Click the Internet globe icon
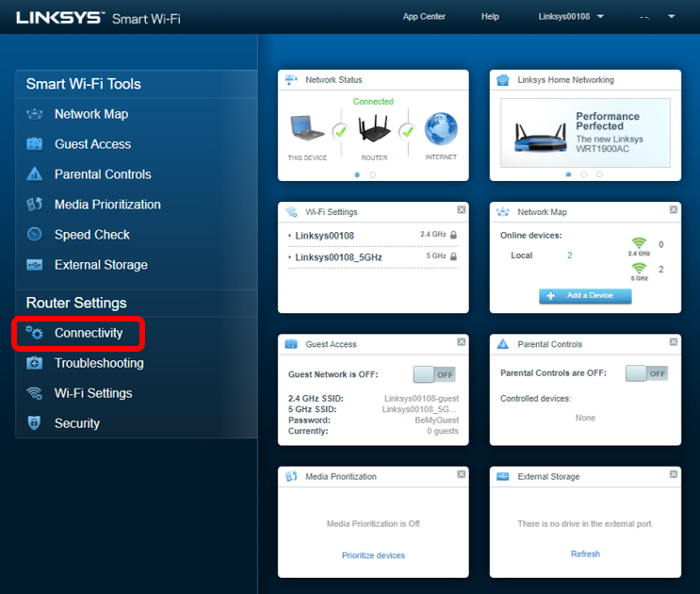The image size is (700, 594). [x=441, y=128]
